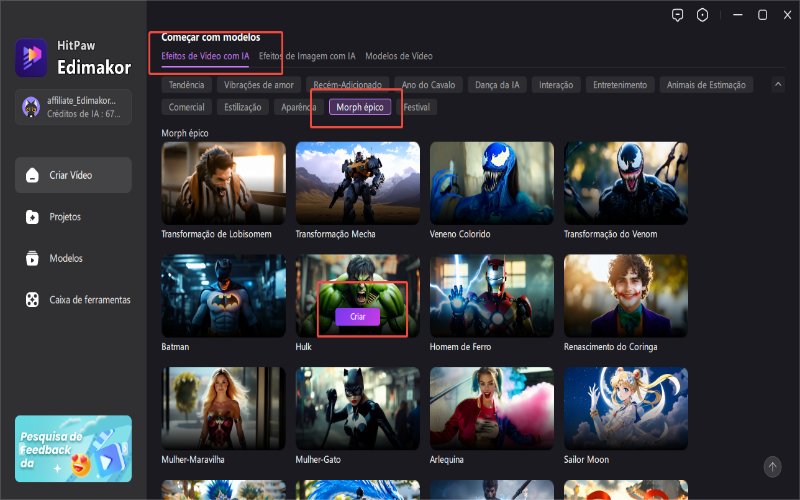Viewport: 800px width, 500px height.
Task: Open Criar Vídeo in the sidebar
Action: 73,175
